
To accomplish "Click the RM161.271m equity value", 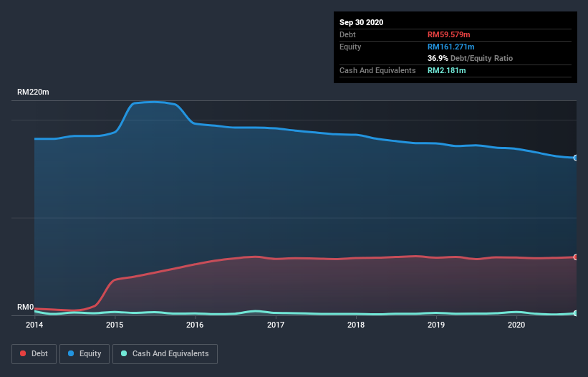I will 451,47.
